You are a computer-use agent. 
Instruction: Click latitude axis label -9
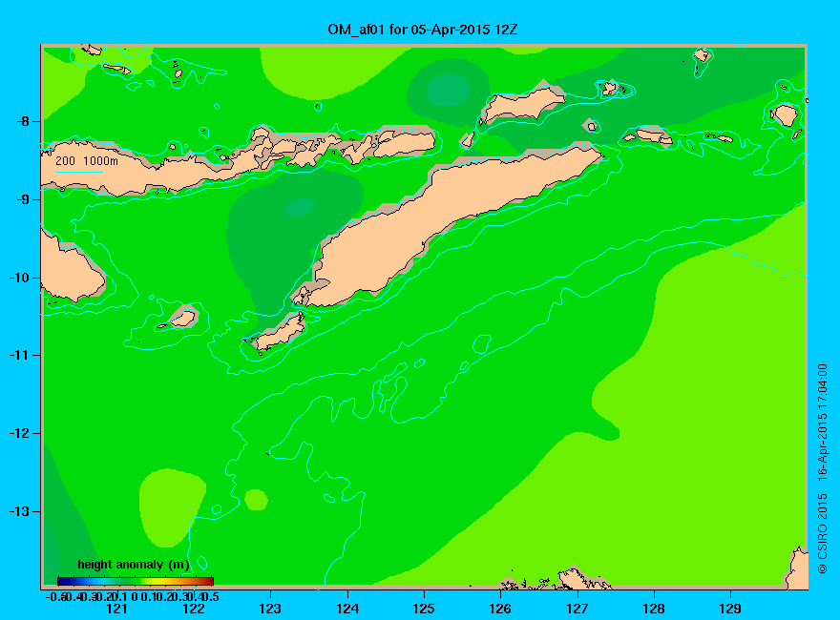[x=23, y=199]
